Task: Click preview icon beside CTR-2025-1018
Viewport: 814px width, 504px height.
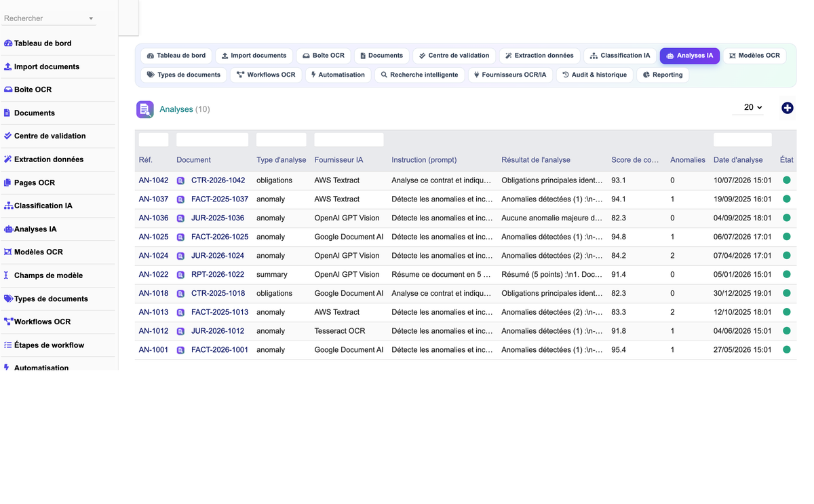Action: 180,294
